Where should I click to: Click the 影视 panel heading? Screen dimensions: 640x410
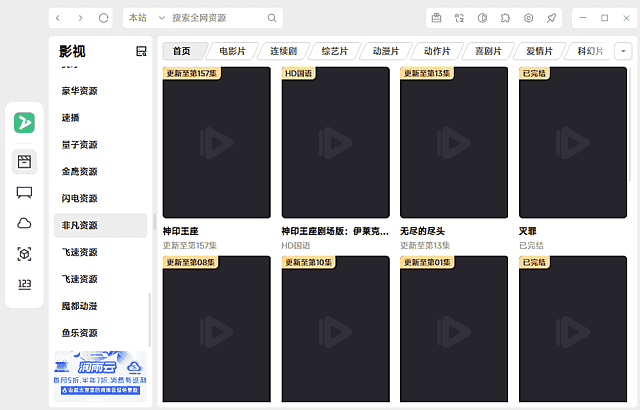(x=72, y=51)
